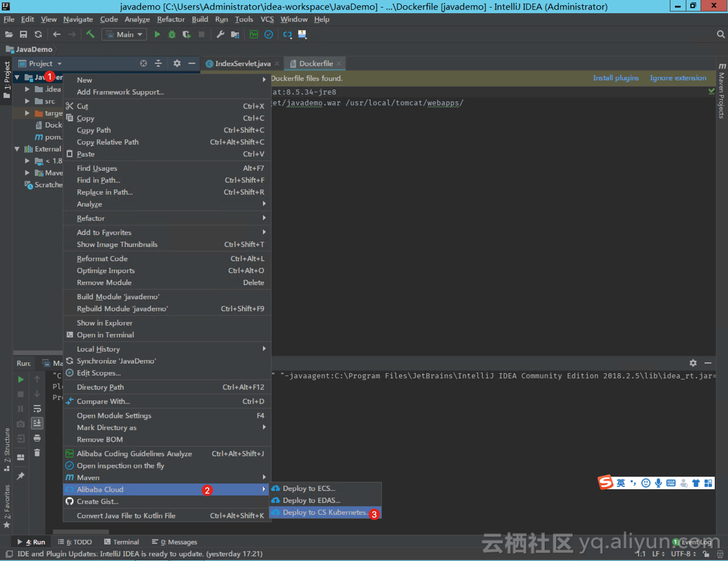Image resolution: width=728 pixels, height=561 pixels.
Task: Collapse the JavaDemo root project node
Action: (17, 77)
